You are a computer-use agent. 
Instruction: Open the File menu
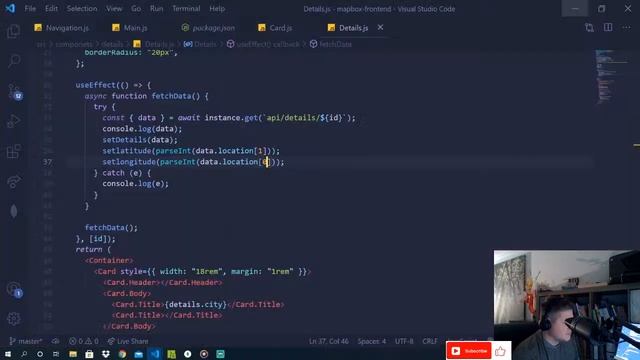(30, 9)
